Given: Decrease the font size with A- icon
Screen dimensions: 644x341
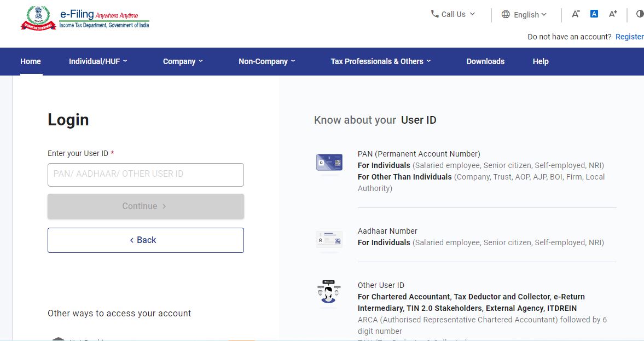Looking at the screenshot, I should click(x=576, y=14).
